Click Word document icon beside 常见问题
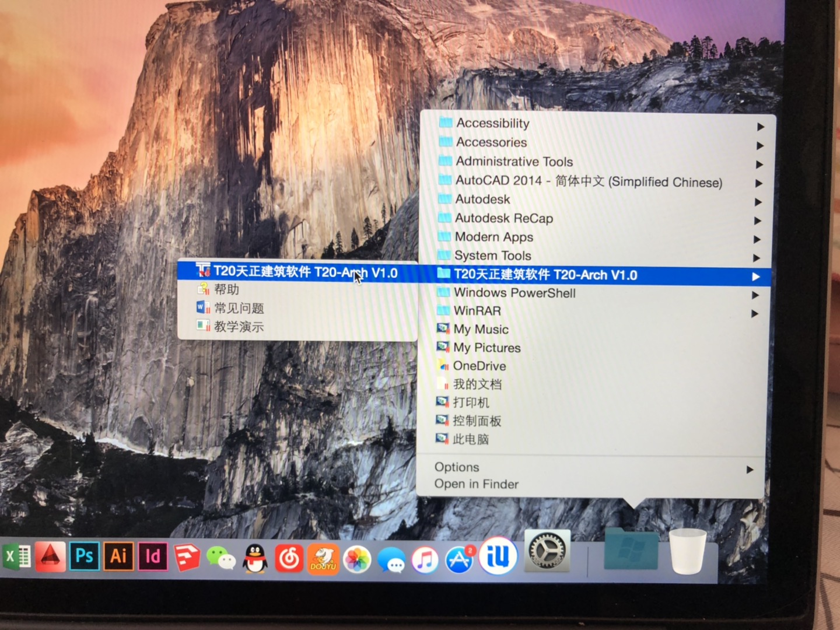 203,307
